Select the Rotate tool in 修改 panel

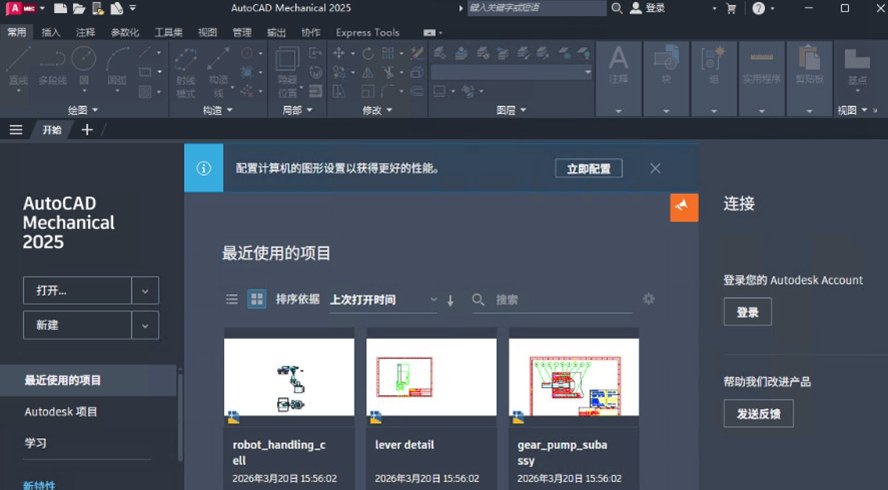click(x=368, y=53)
